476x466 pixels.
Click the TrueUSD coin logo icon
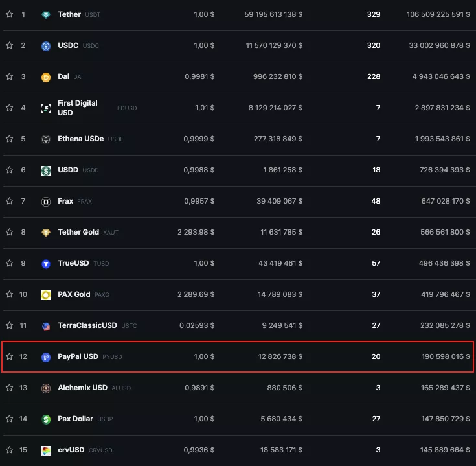tap(46, 264)
